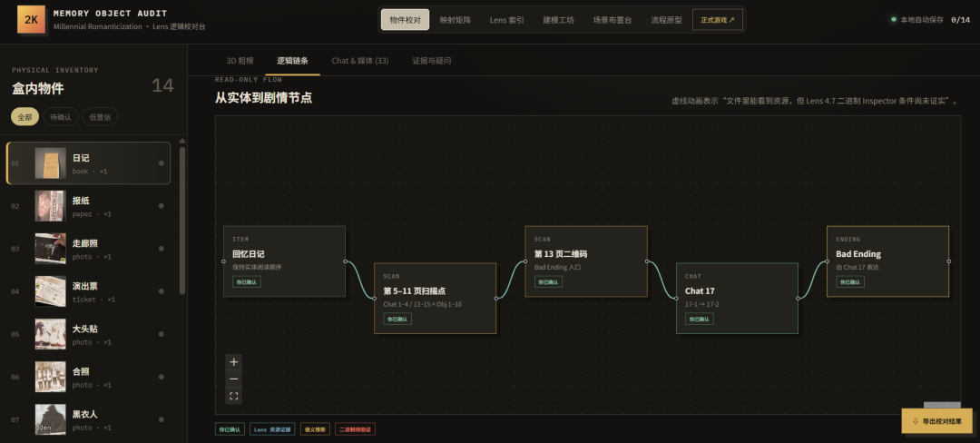Click the inventory list scrollbar
Image resolution: width=980 pixels, height=443 pixels.
coord(182,220)
